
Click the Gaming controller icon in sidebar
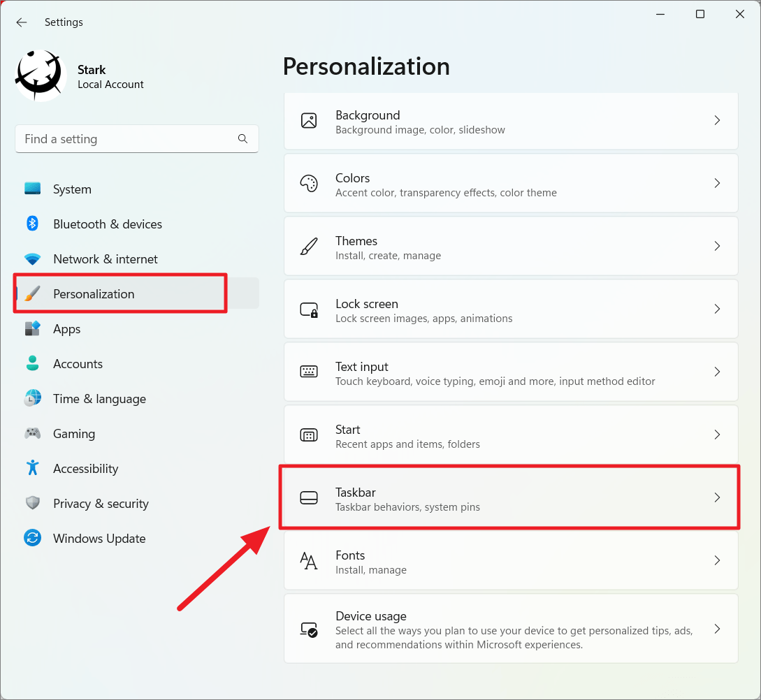(33, 433)
